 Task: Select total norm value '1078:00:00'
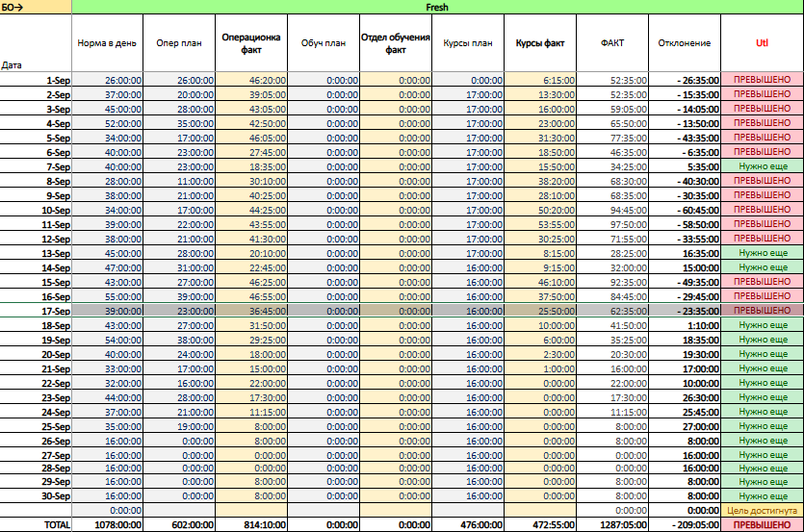107,525
